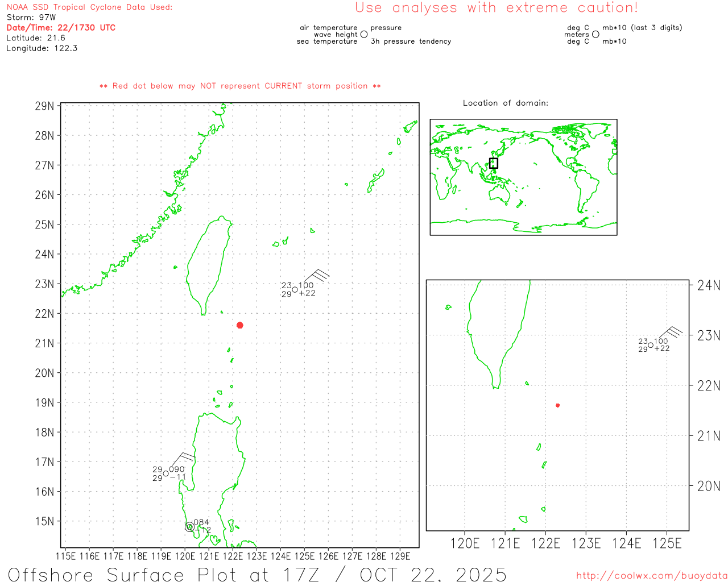Viewport: 728px width, 582px height.
Task: Click legend circle beside 'meters' units label
Action: coord(595,35)
